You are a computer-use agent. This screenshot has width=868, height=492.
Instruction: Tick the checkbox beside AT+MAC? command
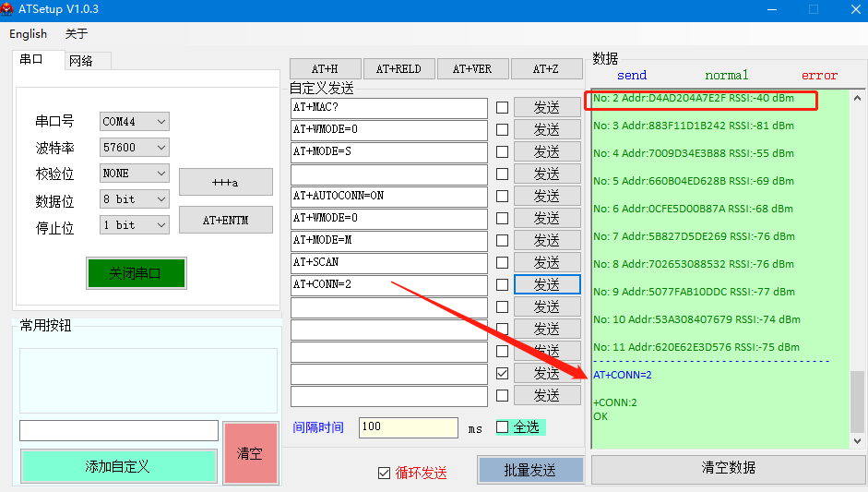coord(502,108)
